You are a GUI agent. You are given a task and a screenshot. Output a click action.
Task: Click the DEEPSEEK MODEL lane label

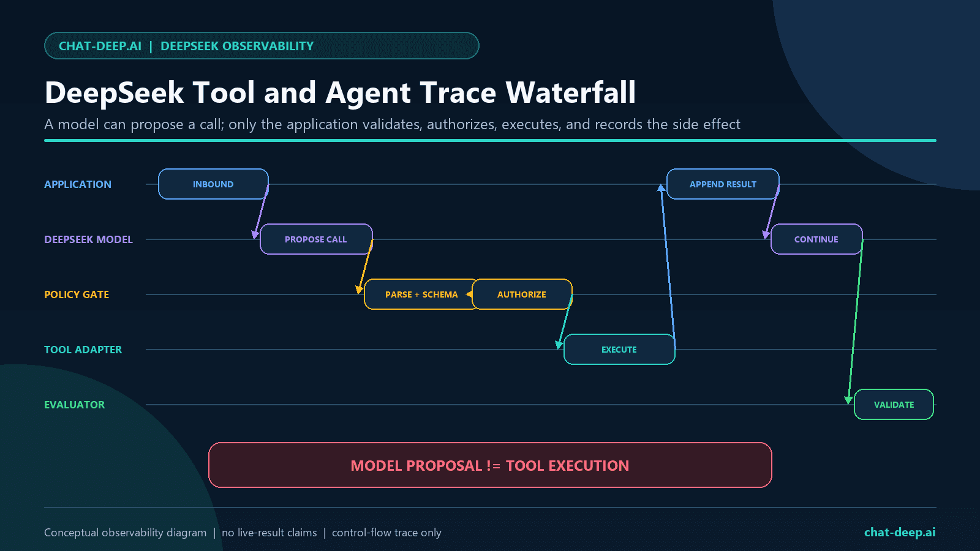pyautogui.click(x=88, y=239)
